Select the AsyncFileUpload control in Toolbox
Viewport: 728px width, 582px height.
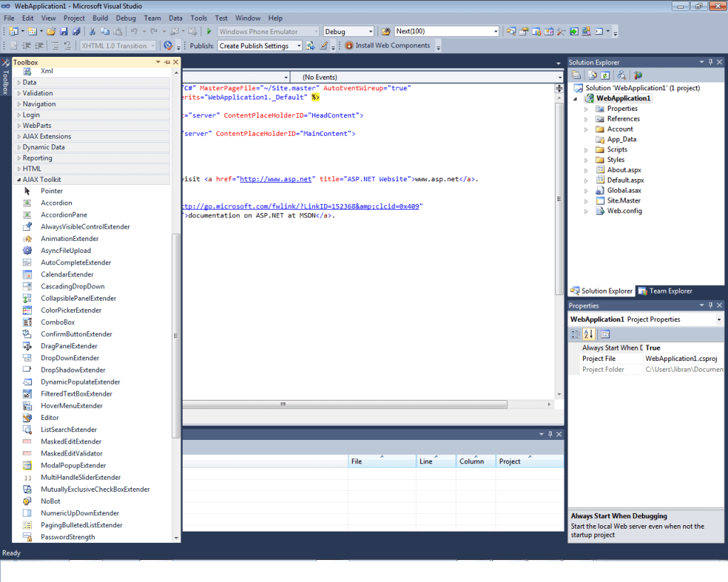pos(65,251)
